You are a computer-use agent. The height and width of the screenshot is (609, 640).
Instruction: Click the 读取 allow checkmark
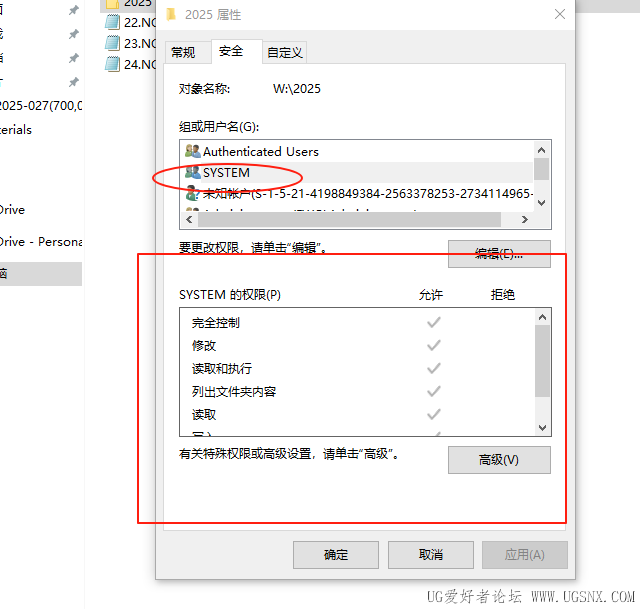point(434,414)
